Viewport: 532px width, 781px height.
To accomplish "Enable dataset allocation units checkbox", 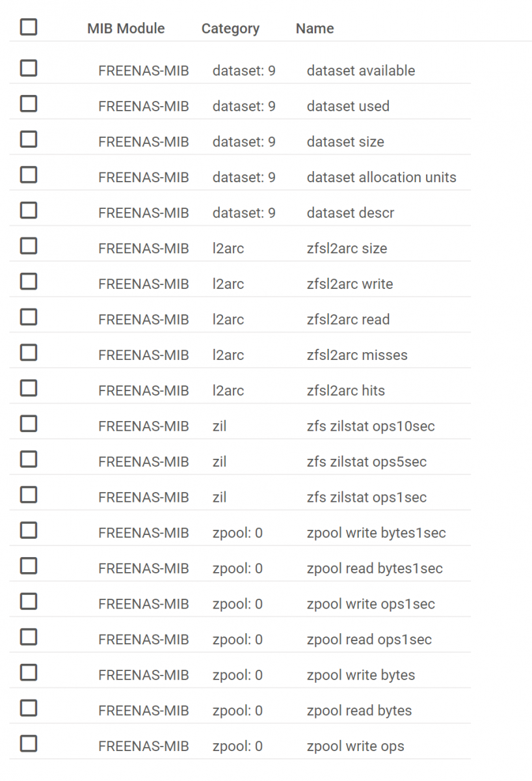I will (29, 175).
